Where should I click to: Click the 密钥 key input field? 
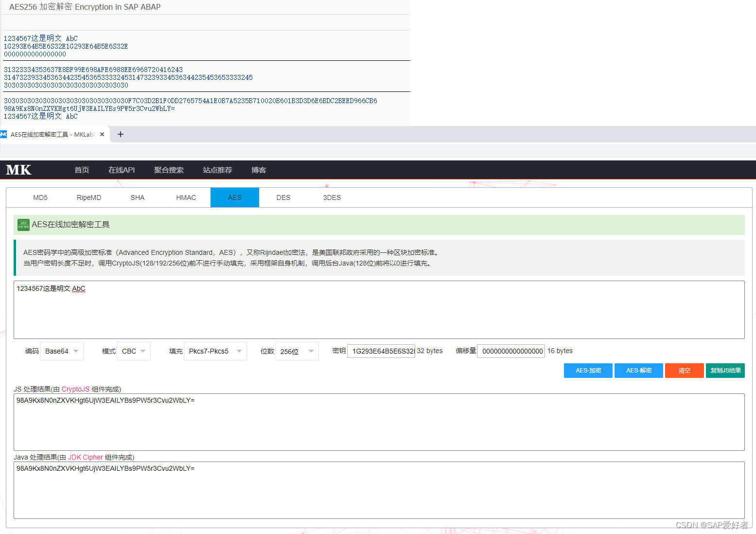pos(381,351)
